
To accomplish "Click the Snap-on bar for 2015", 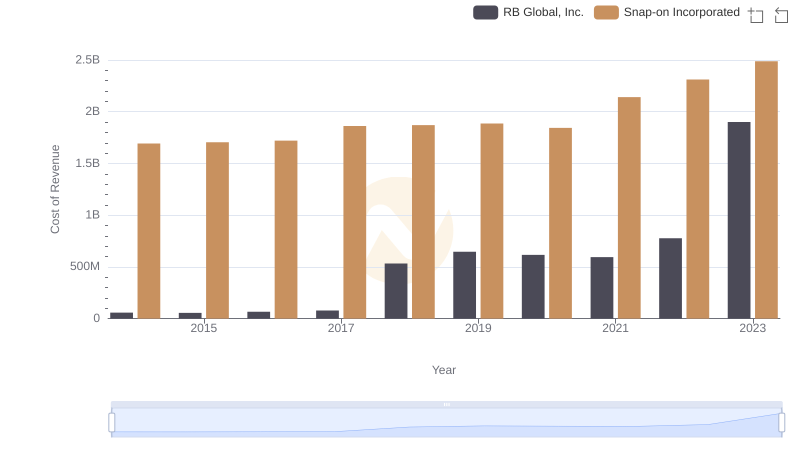I will [217, 230].
